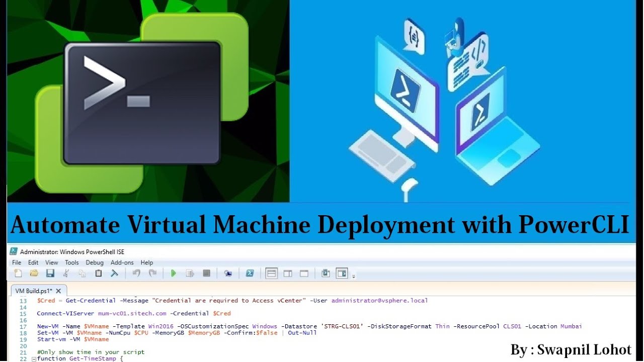Undo the last edit with the Undo arrow
This screenshot has height=362, width=644.
coord(136,274)
